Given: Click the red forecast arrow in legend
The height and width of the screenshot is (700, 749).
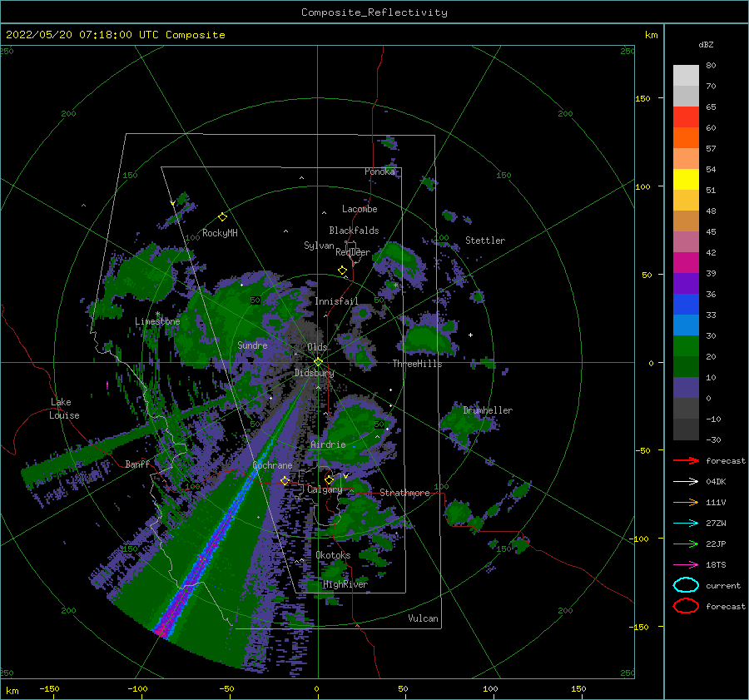Looking at the screenshot, I should click(x=686, y=460).
